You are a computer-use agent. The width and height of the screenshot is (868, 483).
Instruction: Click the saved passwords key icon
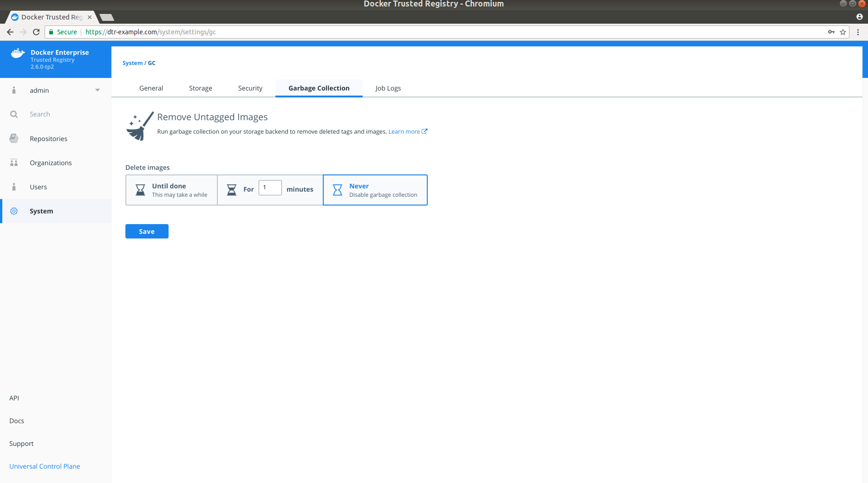(831, 32)
